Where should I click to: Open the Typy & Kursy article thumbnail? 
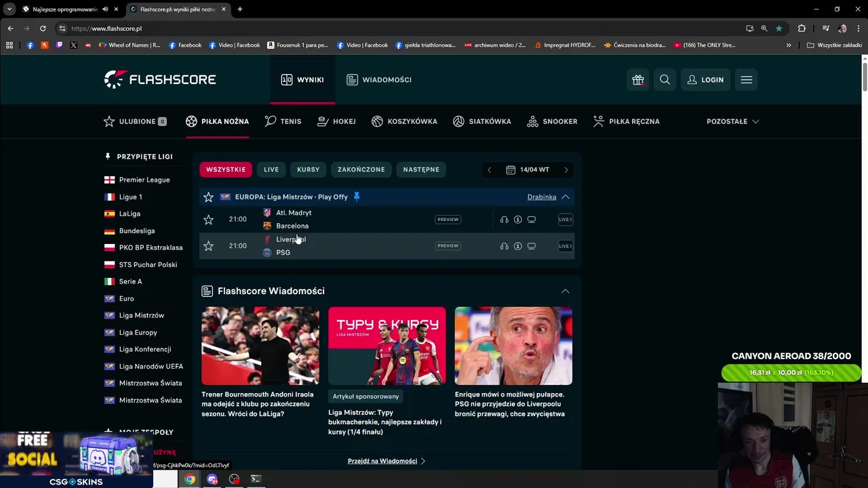[x=387, y=346]
